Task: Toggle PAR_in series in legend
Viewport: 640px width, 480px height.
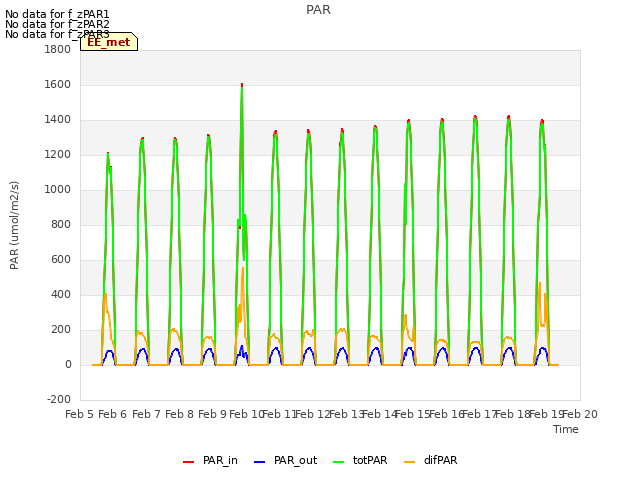Action: tap(210, 460)
